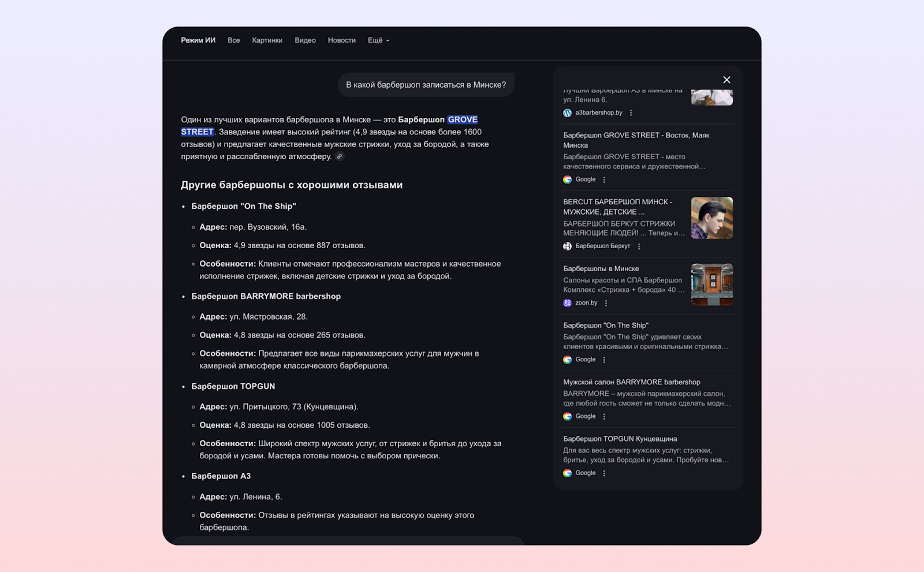Open three-dot menu on TOPGUN Кунцевщина card
Screen dimensions: 924x572
click(604, 473)
